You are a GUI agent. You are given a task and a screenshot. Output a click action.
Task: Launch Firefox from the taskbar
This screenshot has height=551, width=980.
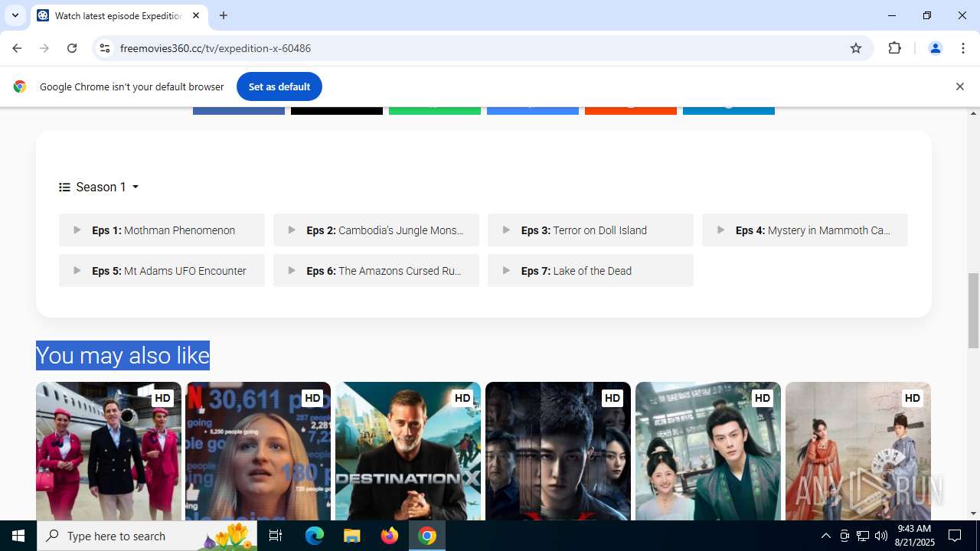(x=390, y=536)
